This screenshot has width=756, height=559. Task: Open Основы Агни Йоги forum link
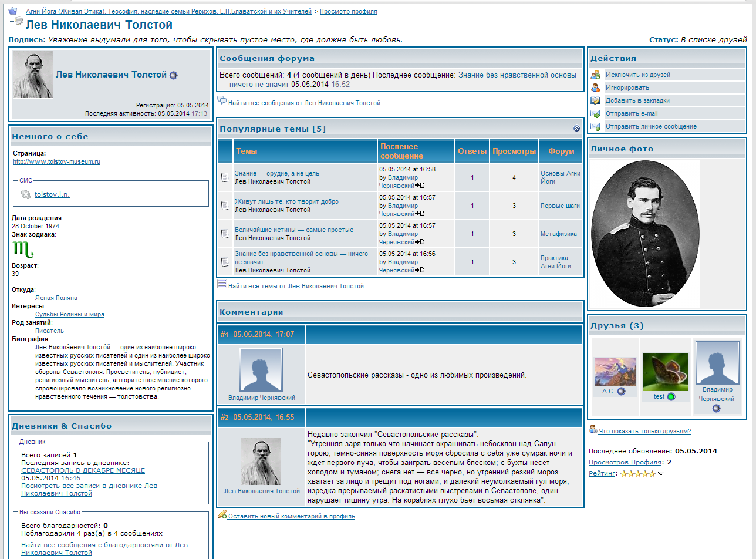(x=560, y=177)
